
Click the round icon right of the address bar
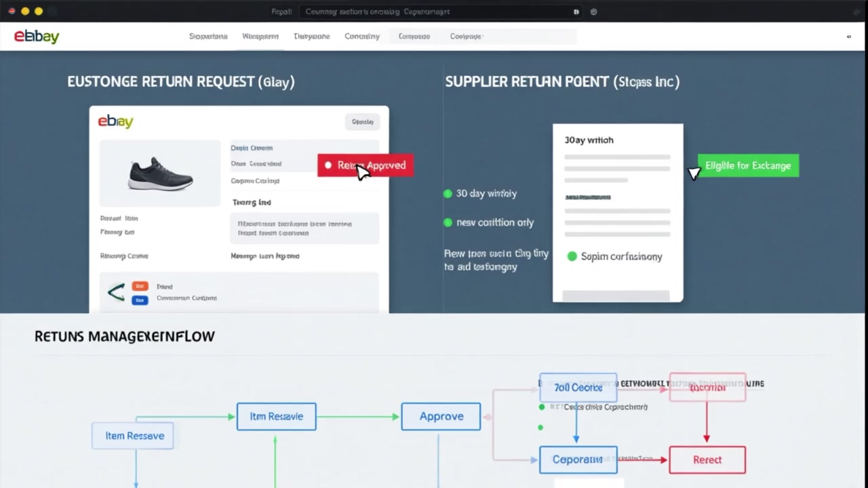click(x=593, y=12)
